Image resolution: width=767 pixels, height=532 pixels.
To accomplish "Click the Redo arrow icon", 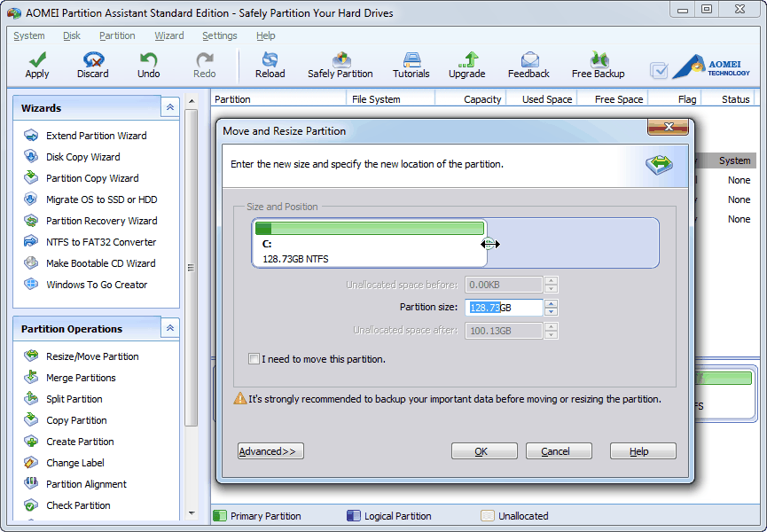I will coord(205,59).
